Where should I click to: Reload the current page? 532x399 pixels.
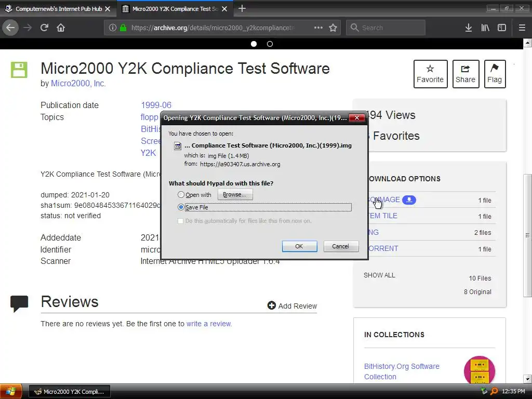click(x=45, y=28)
